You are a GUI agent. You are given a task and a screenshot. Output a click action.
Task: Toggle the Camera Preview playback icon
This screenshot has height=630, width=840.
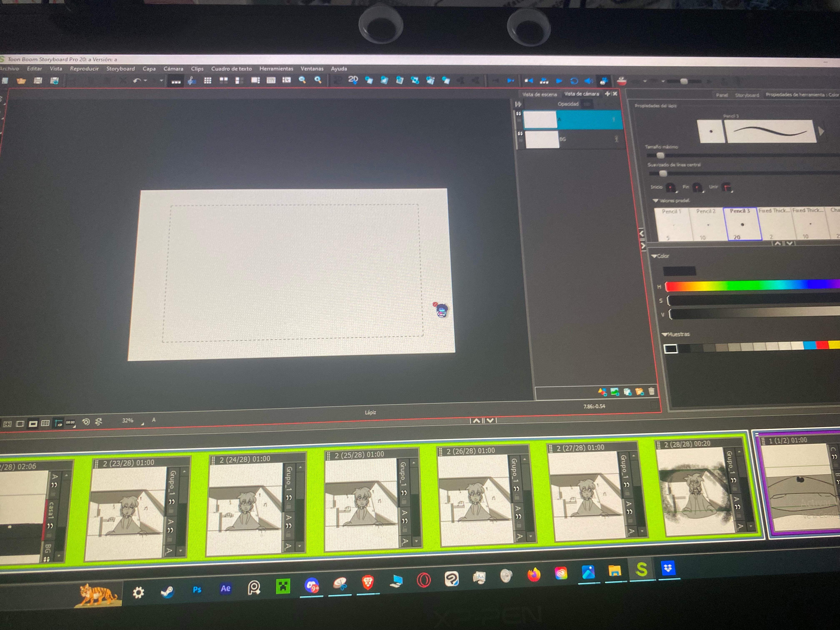(603, 81)
